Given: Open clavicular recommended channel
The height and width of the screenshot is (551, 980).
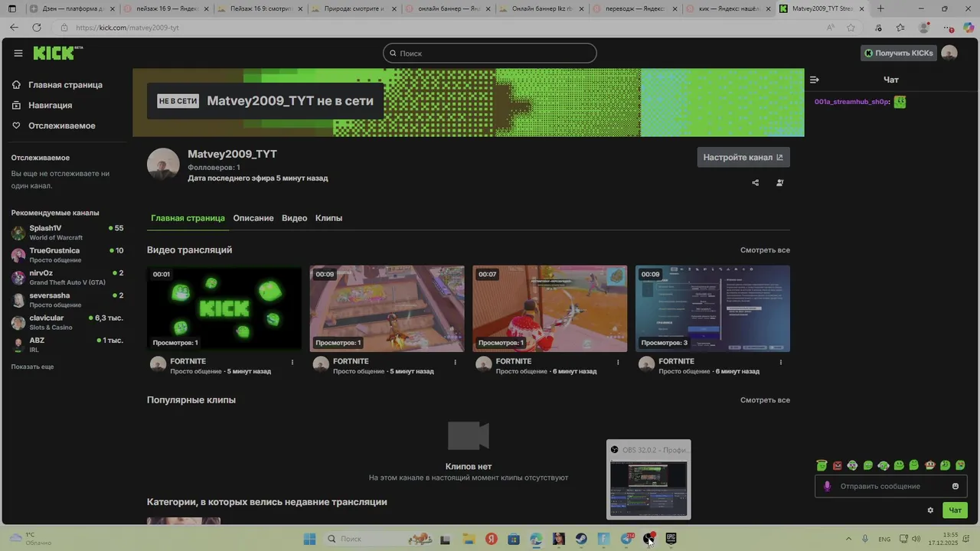Looking at the screenshot, I should tap(67, 322).
